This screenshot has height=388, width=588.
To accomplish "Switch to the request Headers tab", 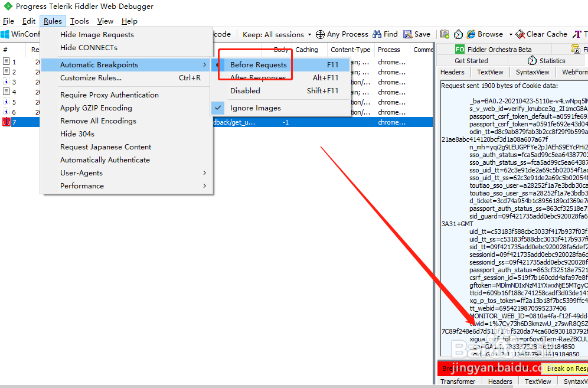I will [x=452, y=72].
